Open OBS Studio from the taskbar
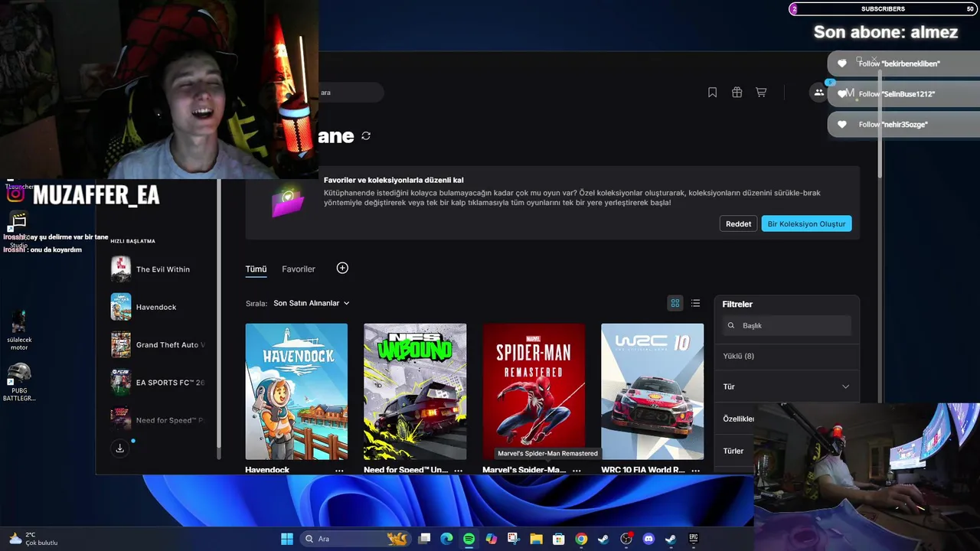This screenshot has height=551, width=980. pyautogui.click(x=626, y=539)
